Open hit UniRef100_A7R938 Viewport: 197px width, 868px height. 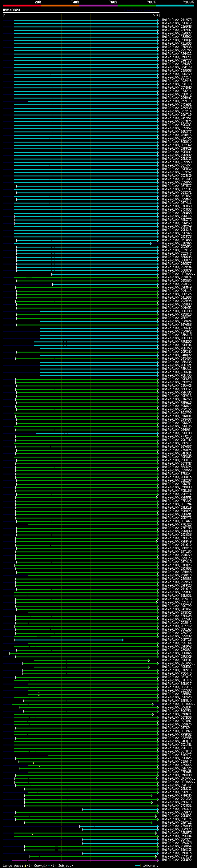(177, 47)
